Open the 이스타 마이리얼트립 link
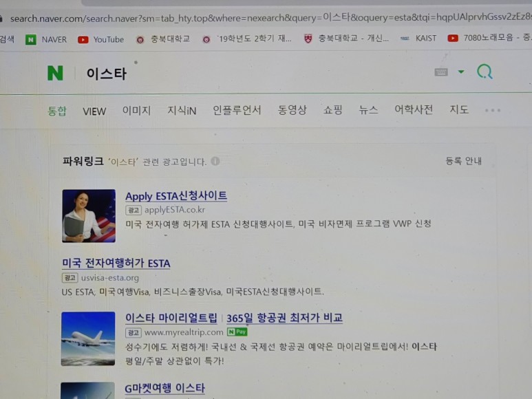Viewport: 532px width, 399px height. click(171, 318)
